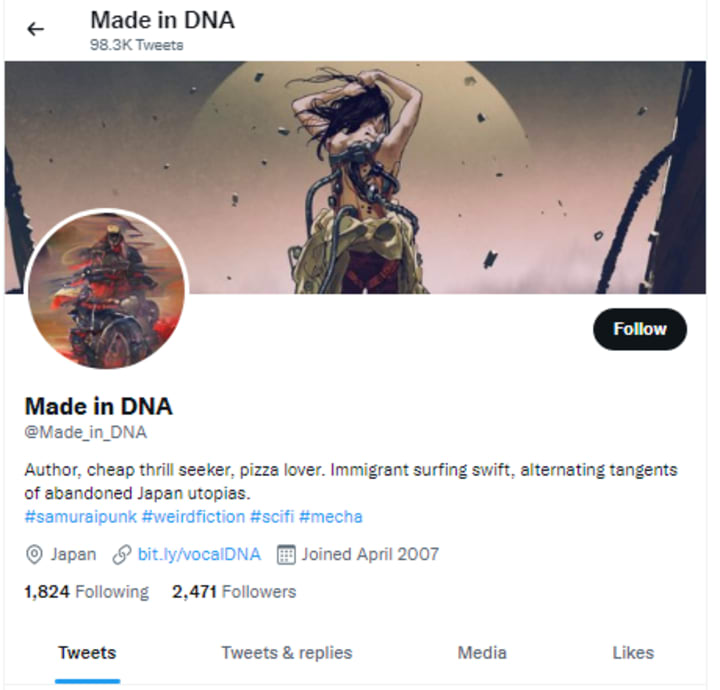Open the #weirdfiction hashtag
The image size is (720, 690).
193,516
